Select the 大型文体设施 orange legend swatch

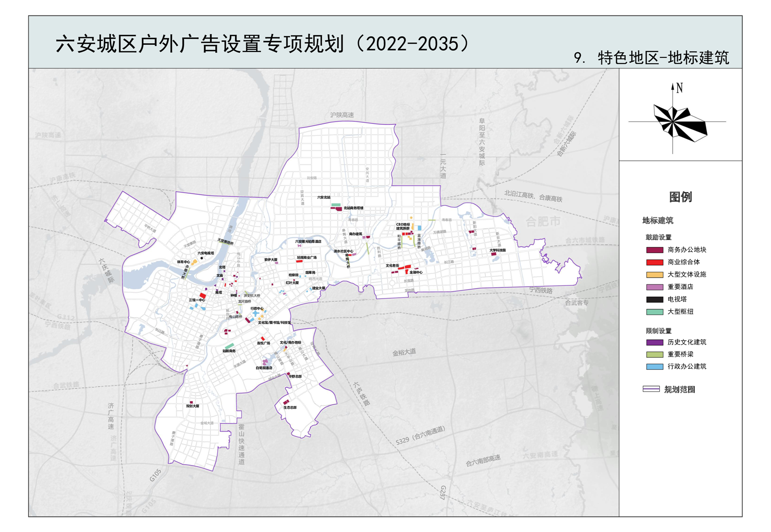[654, 275]
